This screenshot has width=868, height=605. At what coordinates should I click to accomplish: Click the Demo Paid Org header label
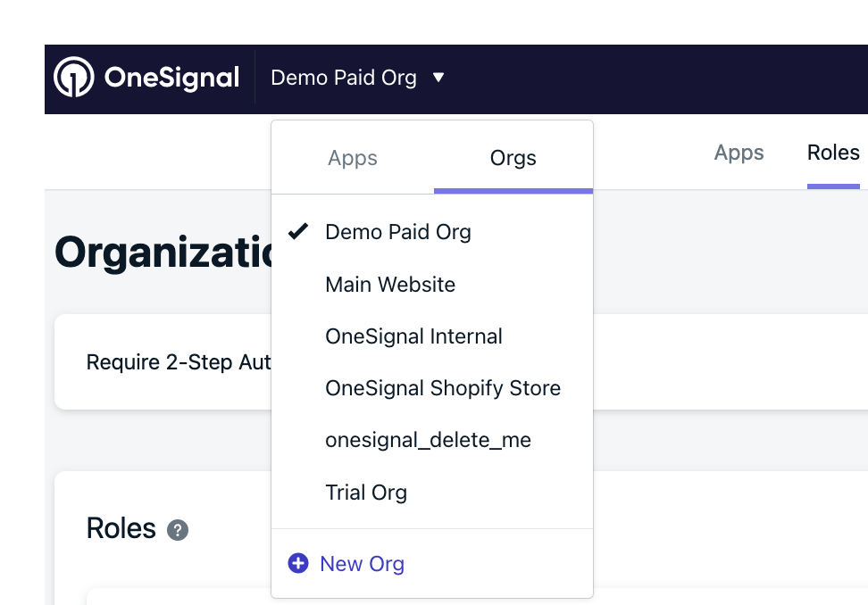click(x=343, y=78)
